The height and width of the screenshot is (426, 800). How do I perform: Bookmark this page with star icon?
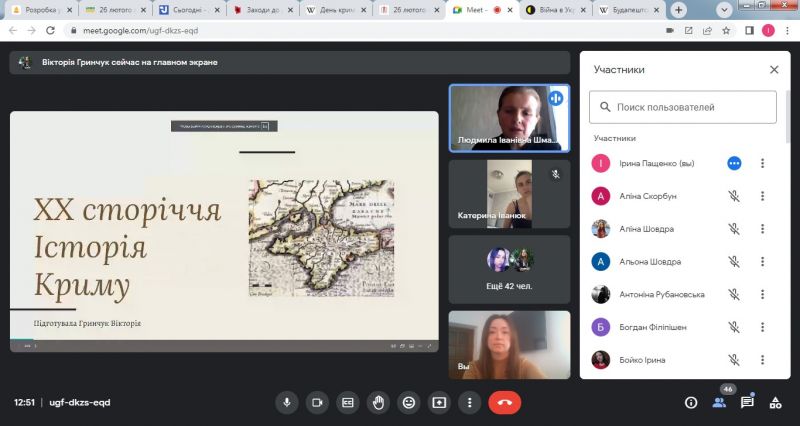[x=726, y=31]
